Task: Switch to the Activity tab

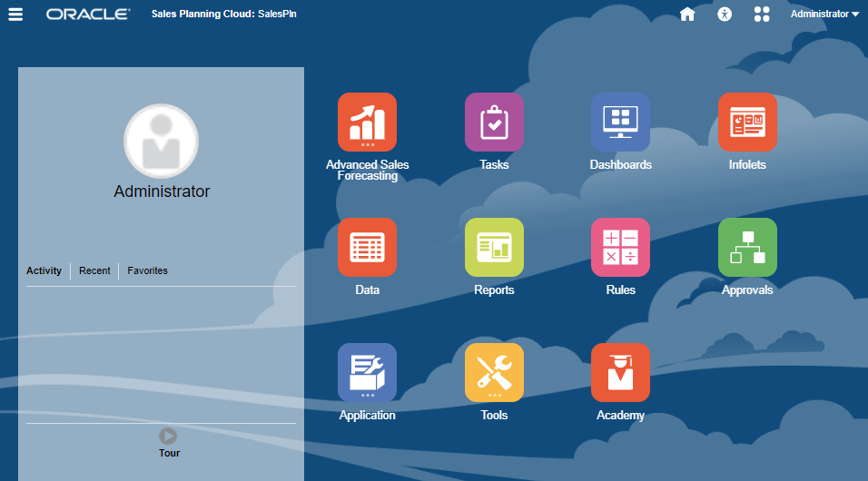Action: point(44,270)
